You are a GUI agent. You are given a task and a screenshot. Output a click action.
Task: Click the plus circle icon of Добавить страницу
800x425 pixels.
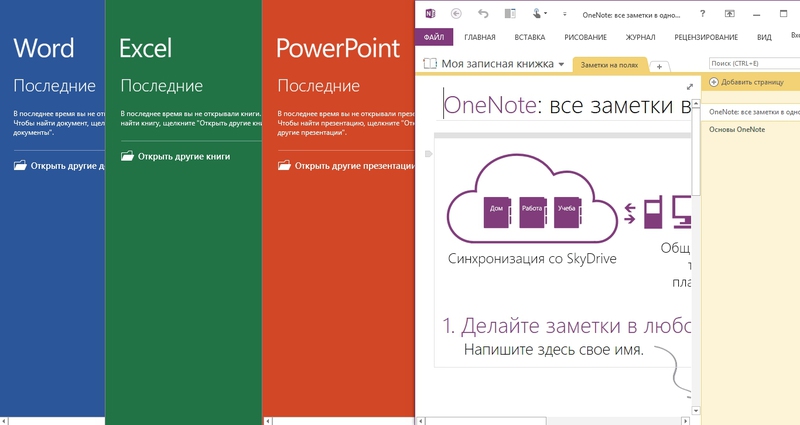tap(714, 82)
